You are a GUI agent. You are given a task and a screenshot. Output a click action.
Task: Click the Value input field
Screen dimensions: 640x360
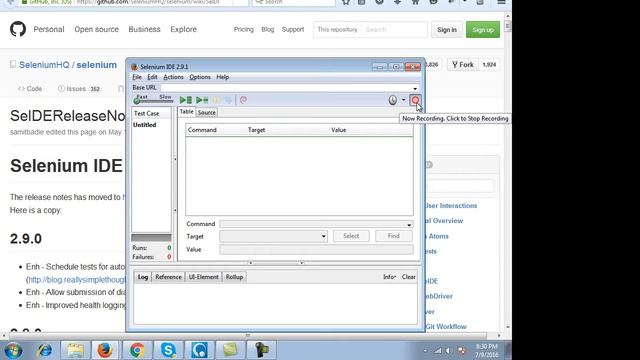click(x=316, y=249)
